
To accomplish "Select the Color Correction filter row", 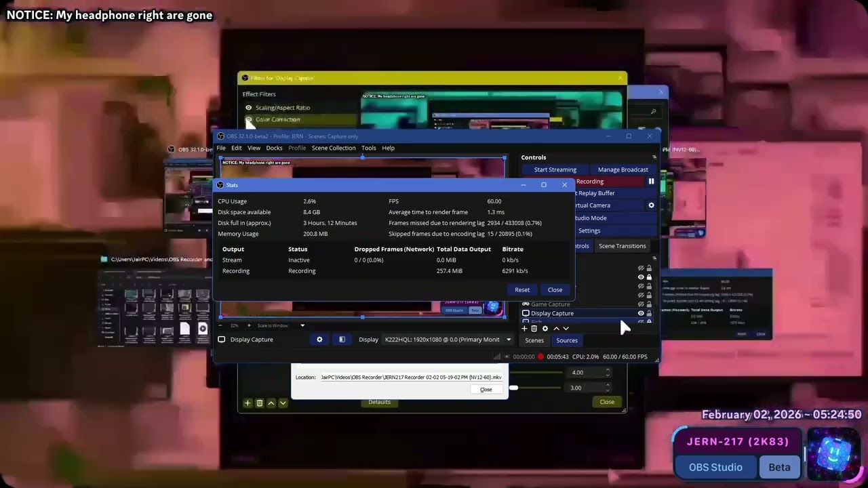I will (300, 120).
